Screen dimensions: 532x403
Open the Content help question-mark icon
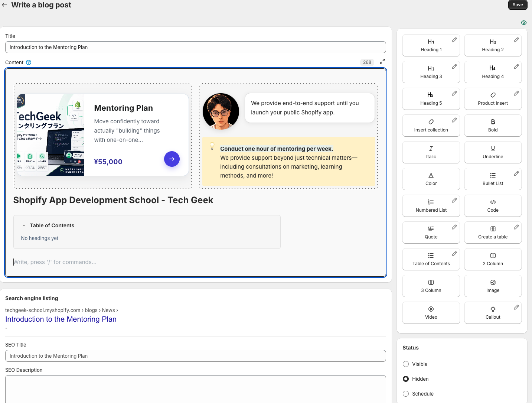pyautogui.click(x=29, y=62)
